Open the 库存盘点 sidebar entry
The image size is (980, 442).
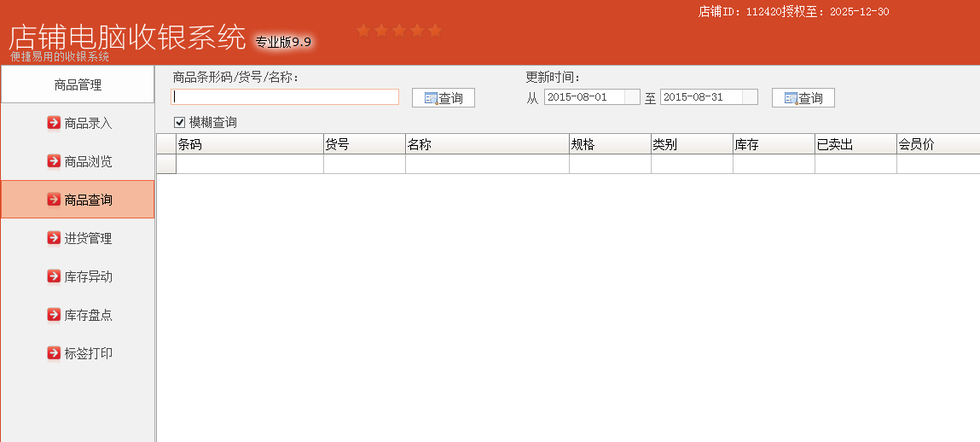pyautogui.click(x=78, y=315)
